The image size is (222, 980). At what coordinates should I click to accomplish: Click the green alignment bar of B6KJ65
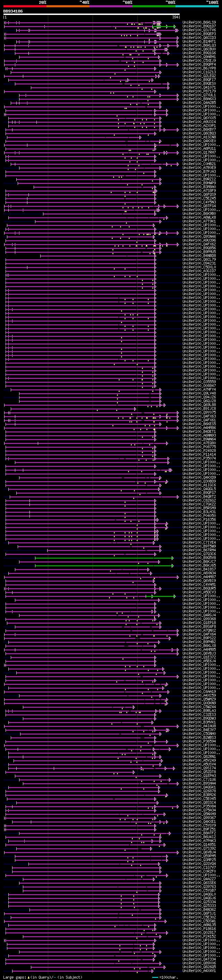(x=104, y=566)
